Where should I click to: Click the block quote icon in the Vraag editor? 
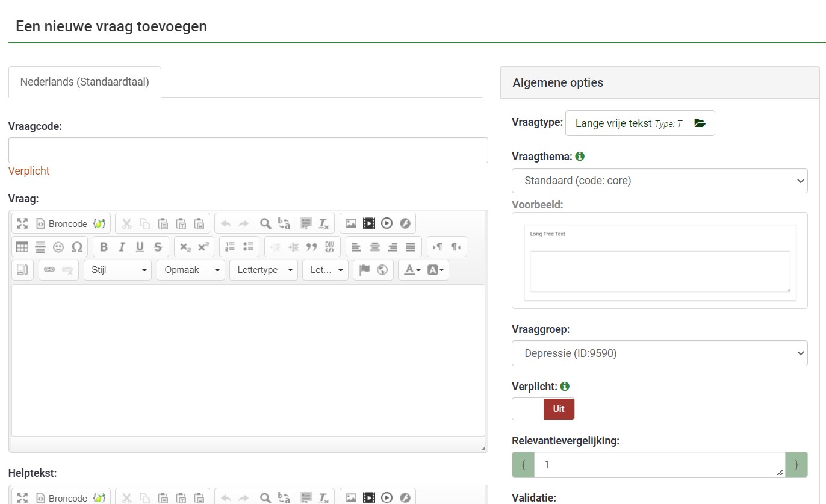coord(311,247)
